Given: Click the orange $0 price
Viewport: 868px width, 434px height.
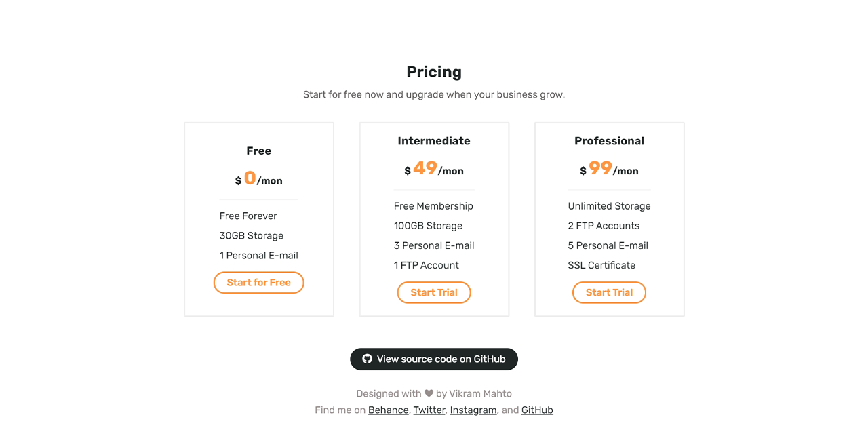Looking at the screenshot, I should pos(251,178).
